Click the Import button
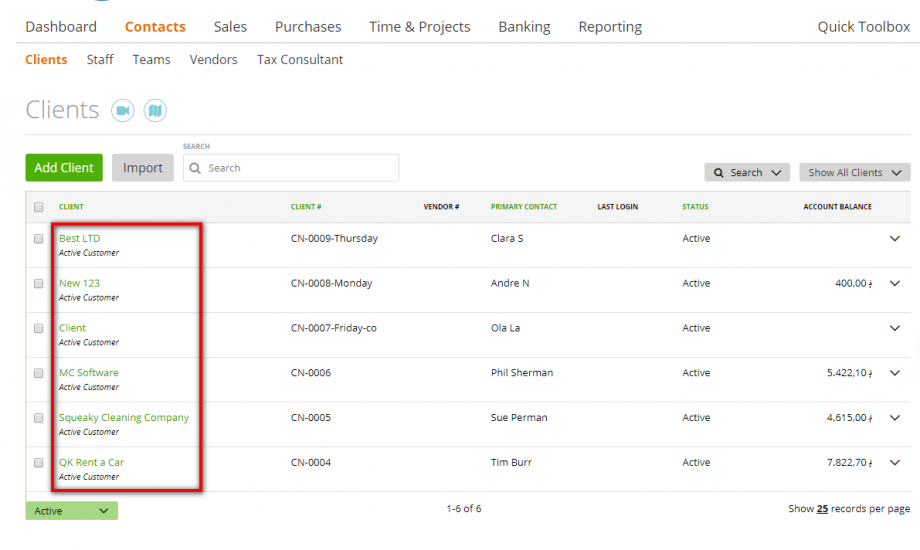920x550 pixels. pos(143,168)
